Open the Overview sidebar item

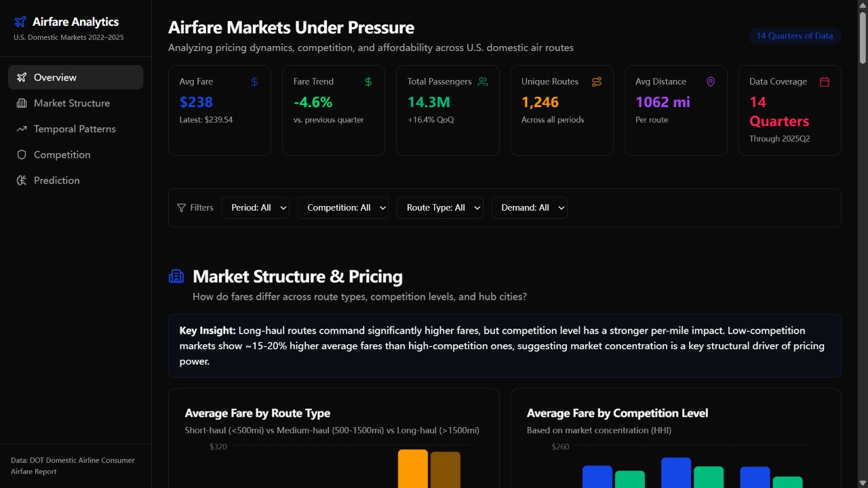point(76,77)
